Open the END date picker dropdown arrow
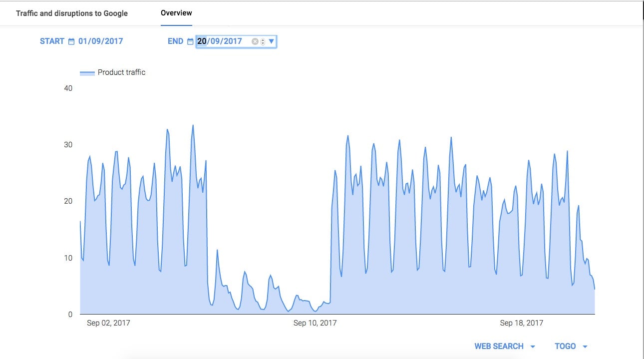644x359 pixels. click(271, 41)
